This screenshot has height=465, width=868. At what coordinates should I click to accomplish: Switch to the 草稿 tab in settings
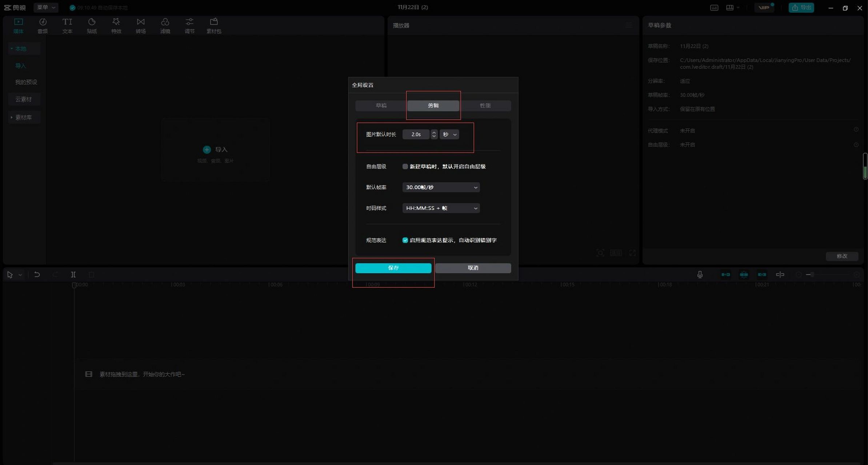click(x=381, y=105)
